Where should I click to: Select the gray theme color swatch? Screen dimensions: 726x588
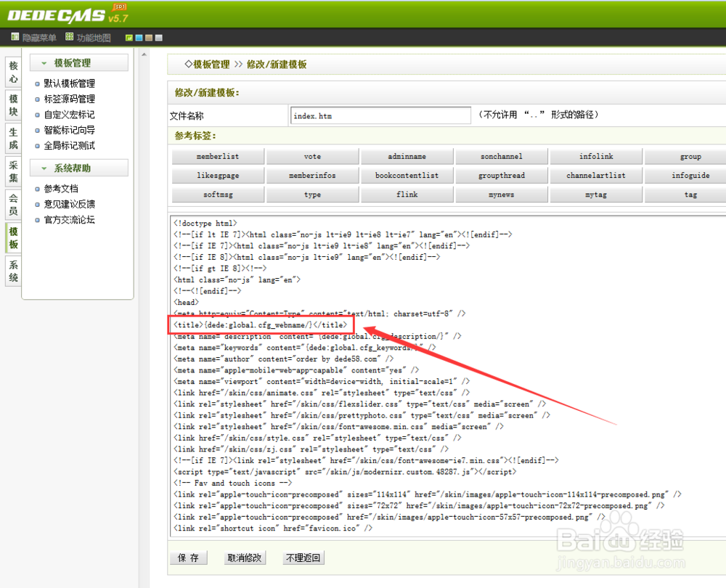[x=159, y=38]
